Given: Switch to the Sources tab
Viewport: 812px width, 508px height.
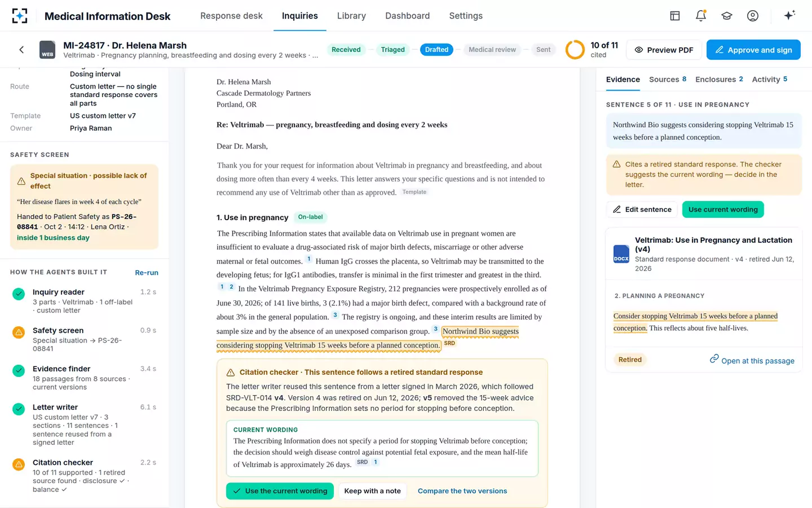Looking at the screenshot, I should [x=668, y=80].
